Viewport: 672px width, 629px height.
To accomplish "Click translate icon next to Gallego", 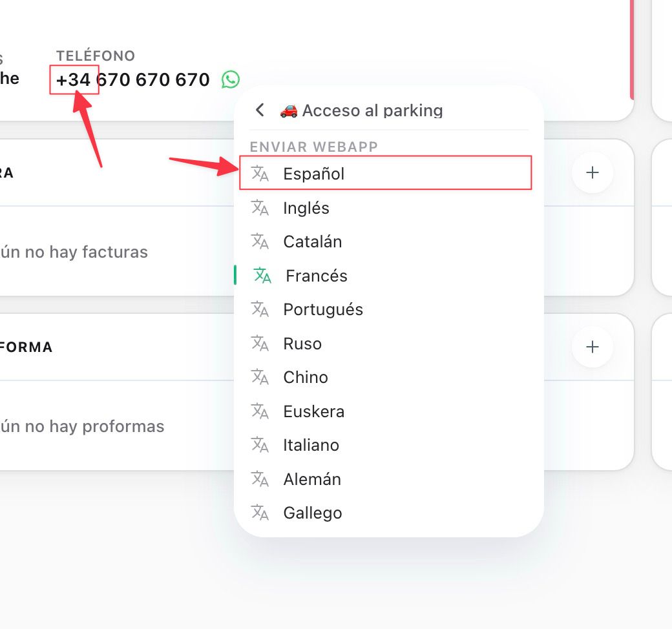I will tap(260, 513).
